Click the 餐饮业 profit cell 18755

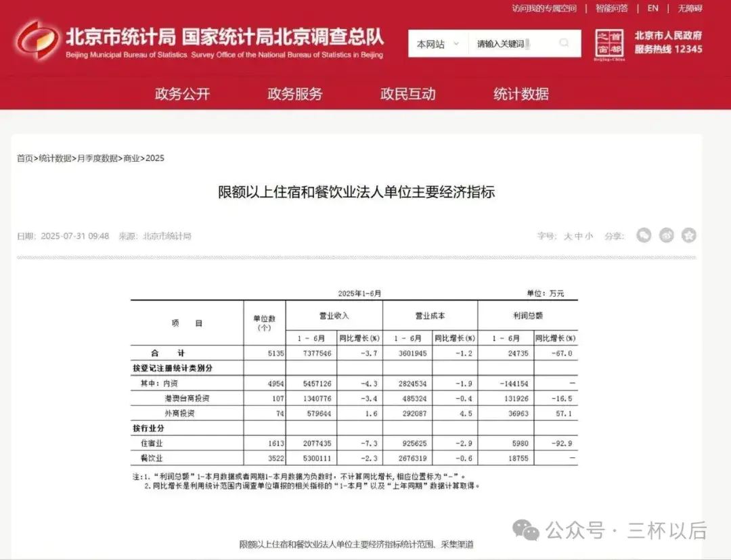518,459
